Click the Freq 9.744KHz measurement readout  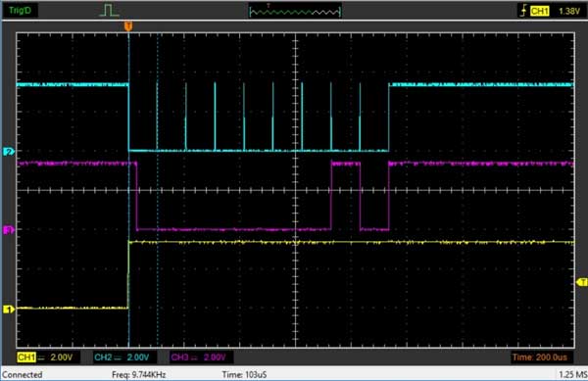(x=139, y=374)
